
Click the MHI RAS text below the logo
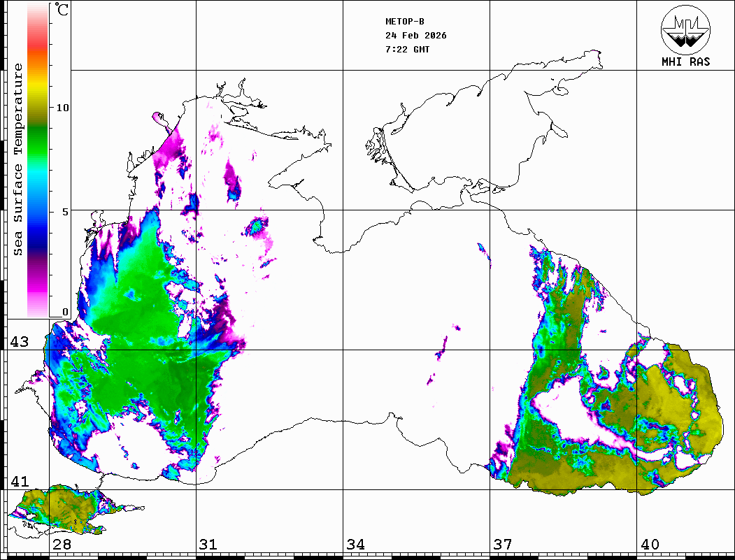click(685, 62)
